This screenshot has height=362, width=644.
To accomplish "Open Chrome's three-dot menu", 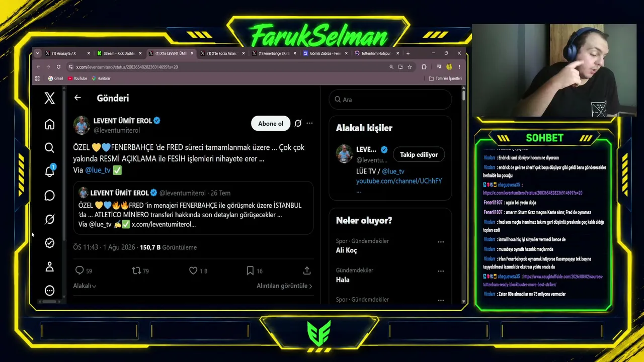I will click(459, 67).
